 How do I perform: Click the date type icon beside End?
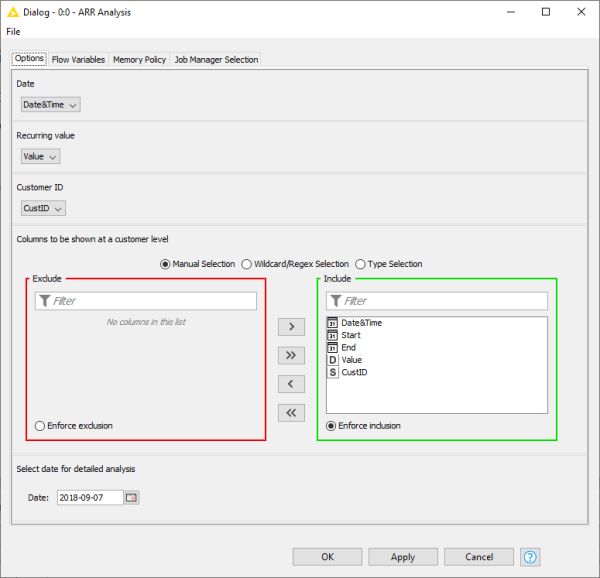pos(333,347)
